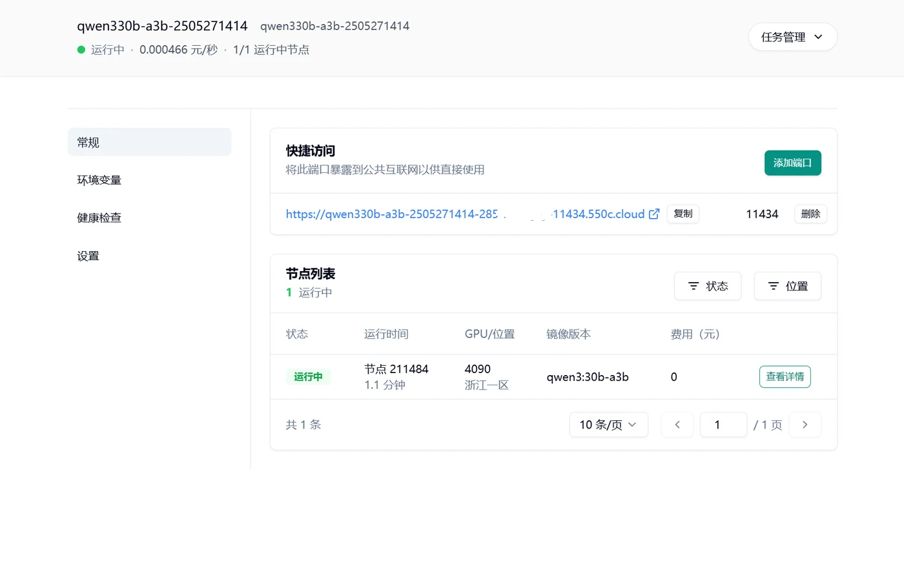Click the green running status dot in header

81,50
